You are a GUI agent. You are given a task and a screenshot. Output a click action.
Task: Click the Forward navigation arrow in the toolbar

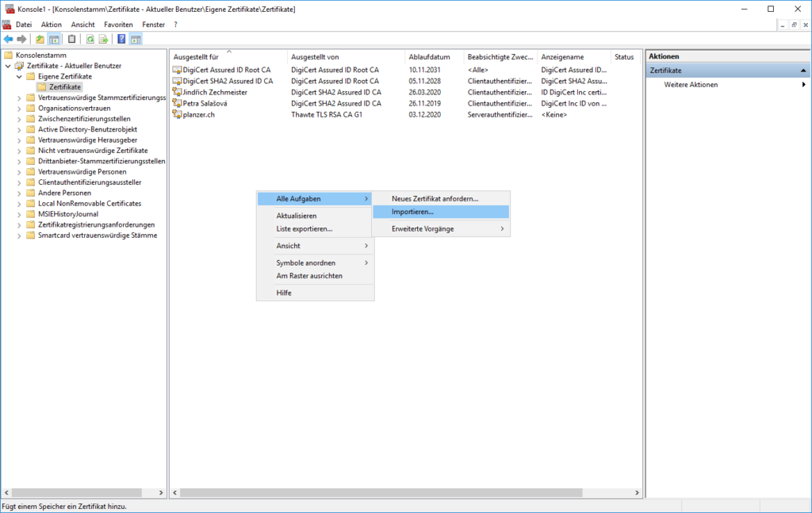click(21, 38)
